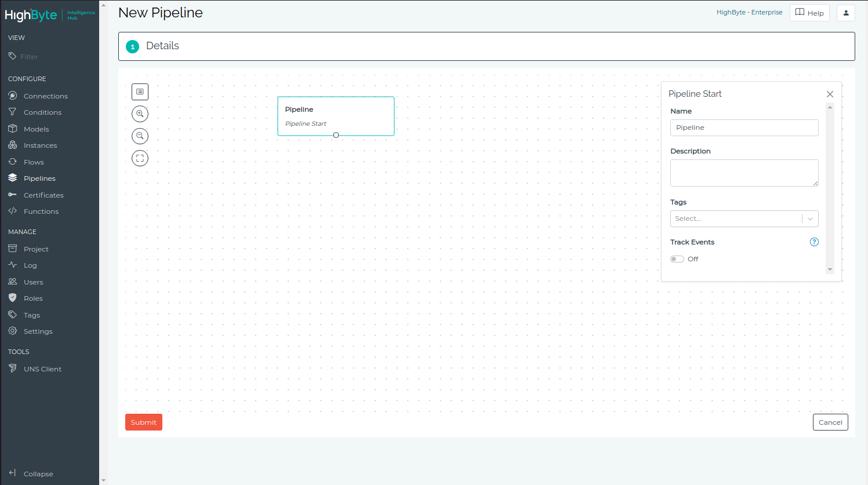The height and width of the screenshot is (485, 868).
Task: Cancel pipeline creation
Action: (830, 422)
